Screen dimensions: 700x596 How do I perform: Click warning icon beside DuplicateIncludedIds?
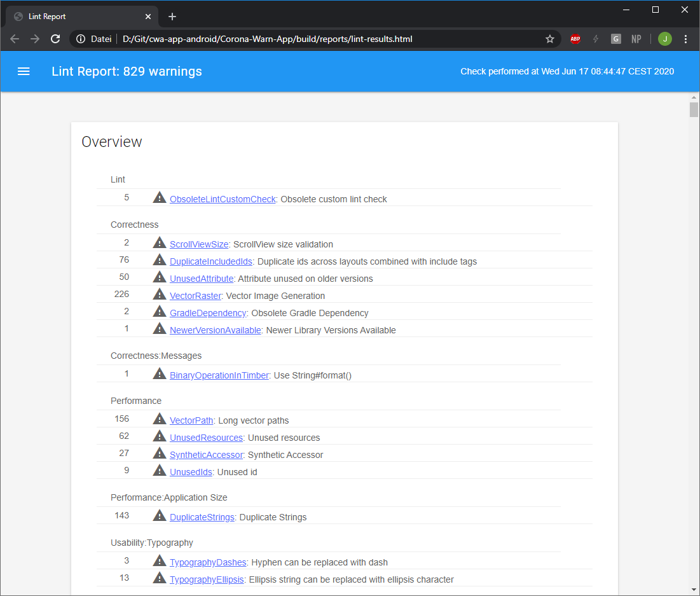click(160, 259)
